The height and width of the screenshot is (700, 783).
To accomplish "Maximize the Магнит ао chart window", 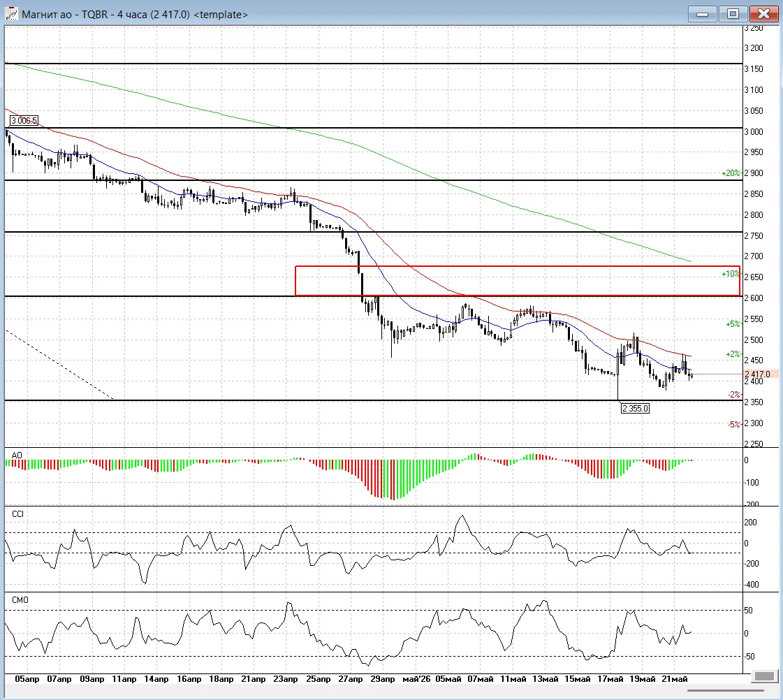I will point(733,14).
